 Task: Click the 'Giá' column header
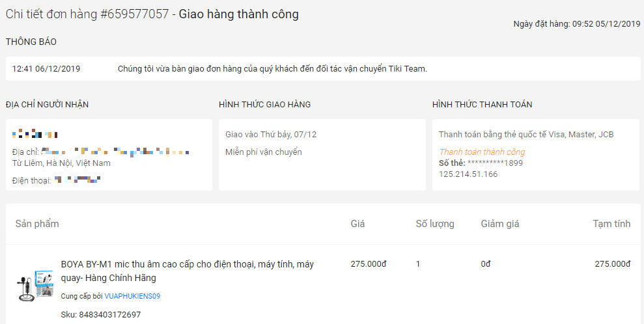357,224
